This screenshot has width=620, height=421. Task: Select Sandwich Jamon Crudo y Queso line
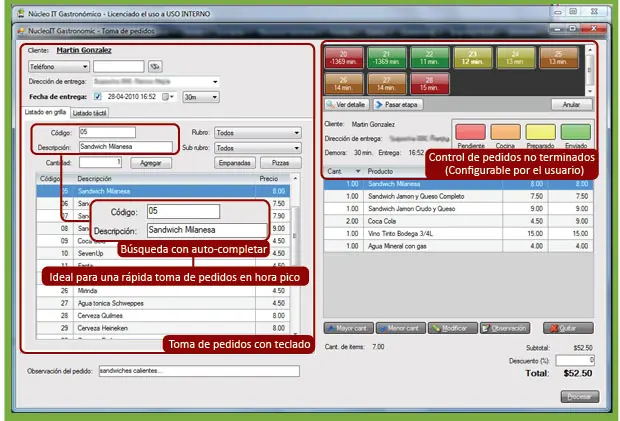459,209
